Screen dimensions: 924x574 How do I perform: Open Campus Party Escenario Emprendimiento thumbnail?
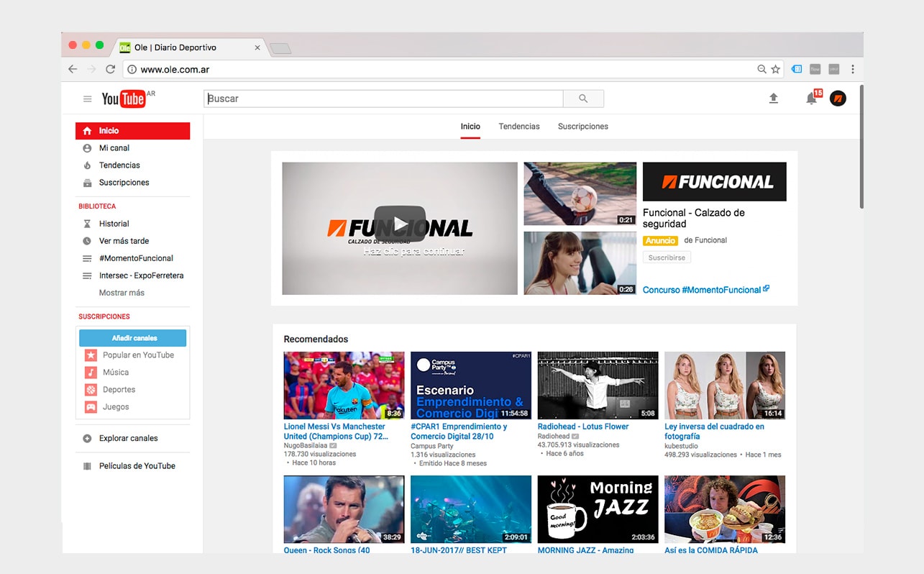pyautogui.click(x=471, y=386)
